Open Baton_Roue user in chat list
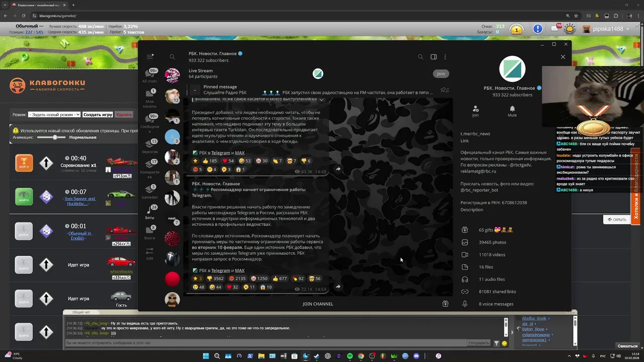 (533, 329)
